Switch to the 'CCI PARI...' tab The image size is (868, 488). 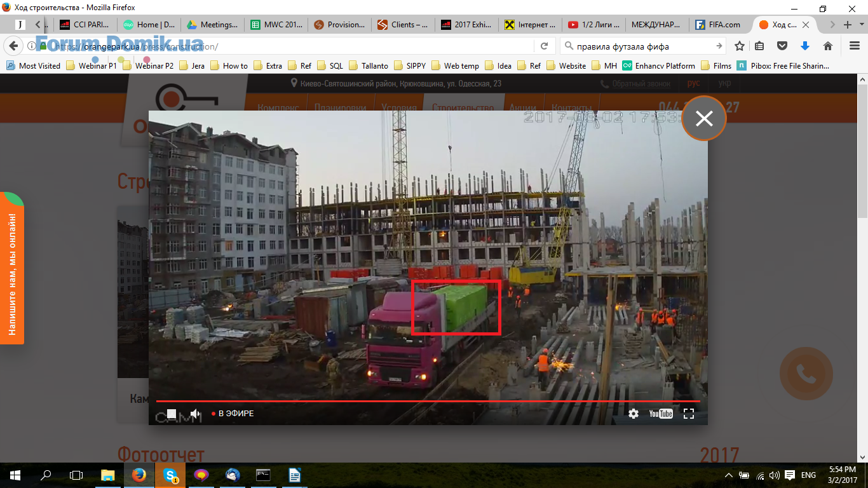[x=85, y=25]
